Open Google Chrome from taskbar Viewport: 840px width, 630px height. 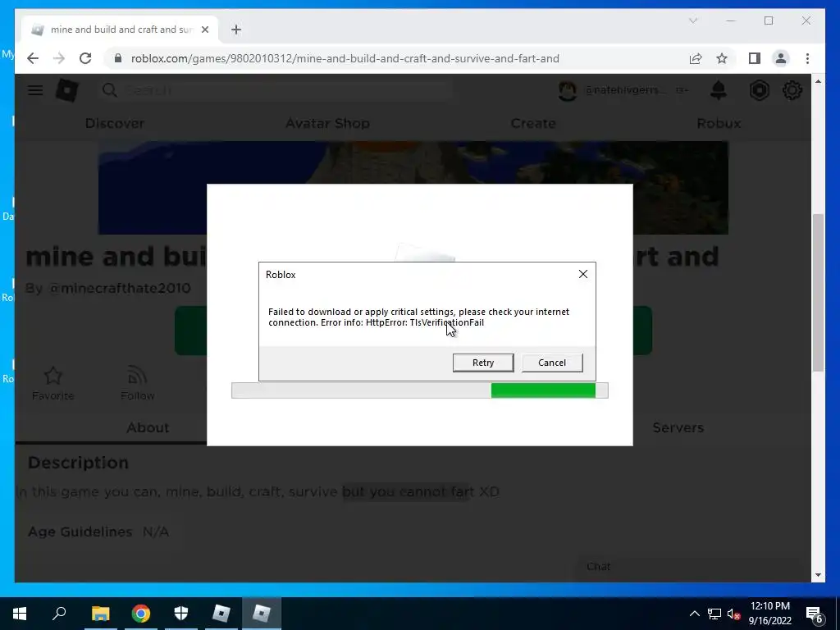pos(141,614)
